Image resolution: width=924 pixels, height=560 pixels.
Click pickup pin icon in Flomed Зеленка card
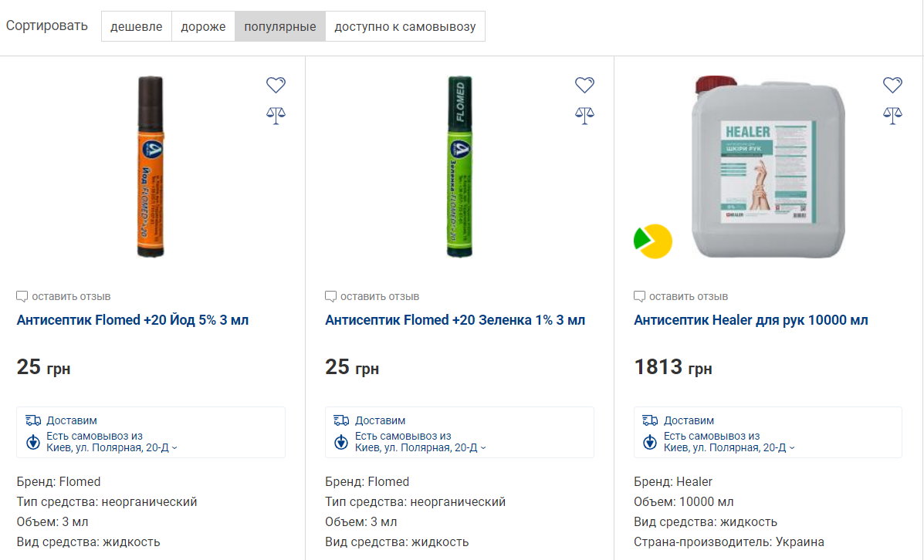tap(341, 442)
